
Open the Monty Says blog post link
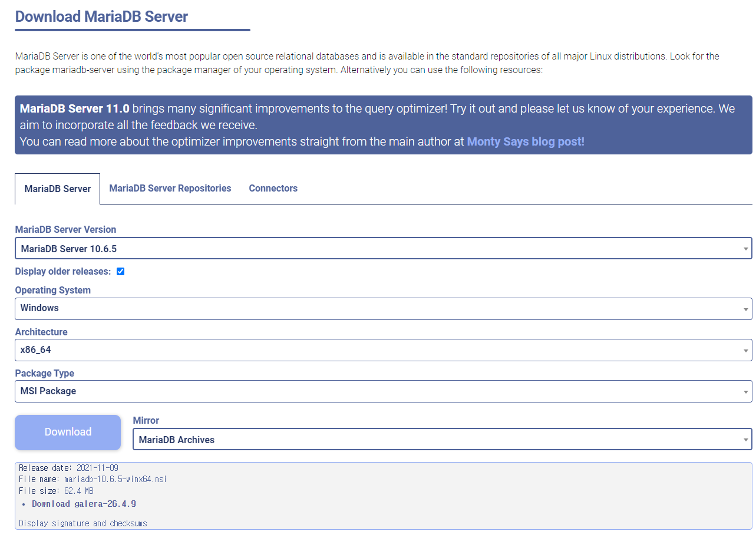(526, 141)
